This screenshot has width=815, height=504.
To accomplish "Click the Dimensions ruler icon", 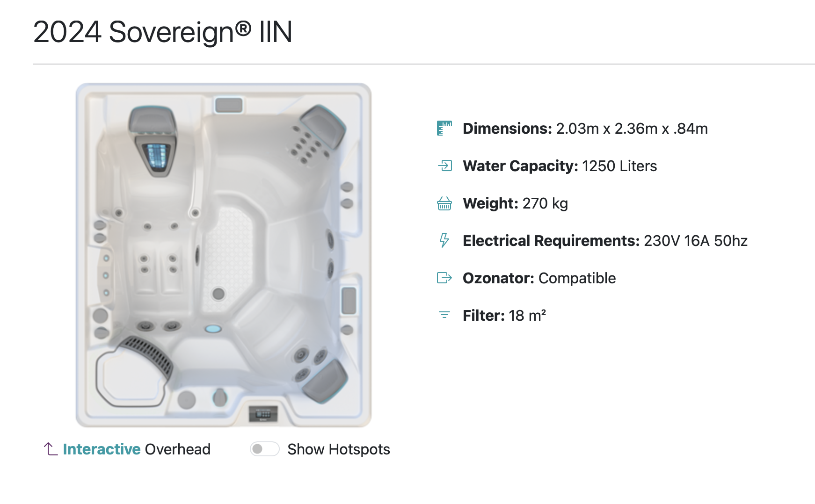I will [x=444, y=128].
